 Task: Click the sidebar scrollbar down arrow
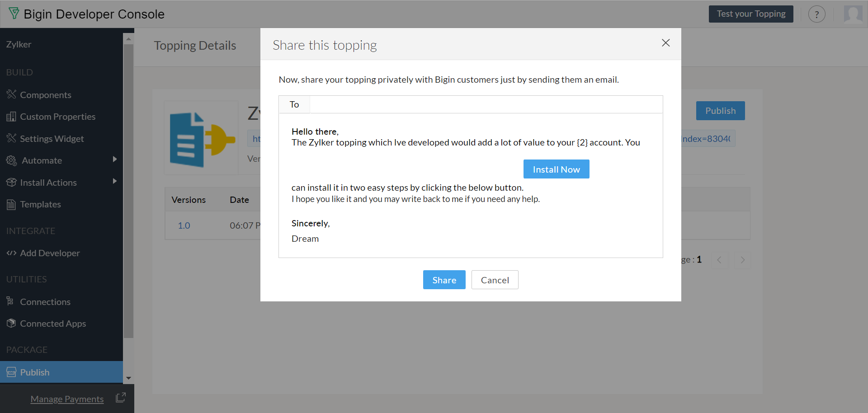click(x=128, y=378)
